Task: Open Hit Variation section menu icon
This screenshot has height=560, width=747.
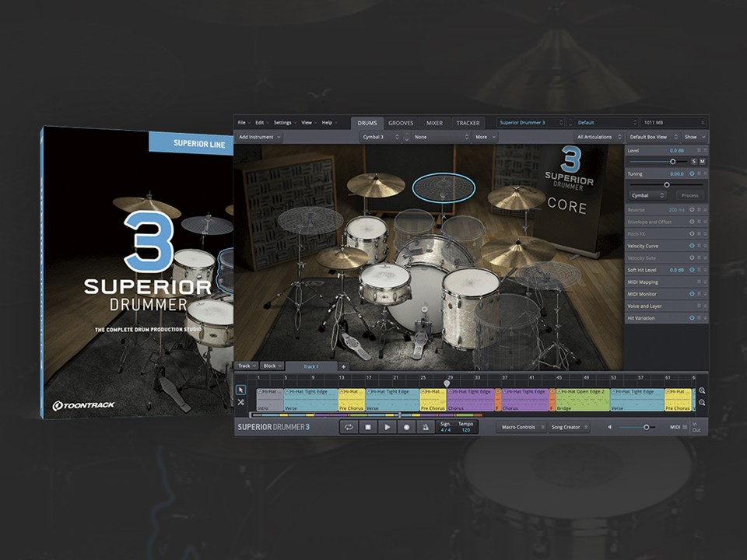Action: point(699,317)
